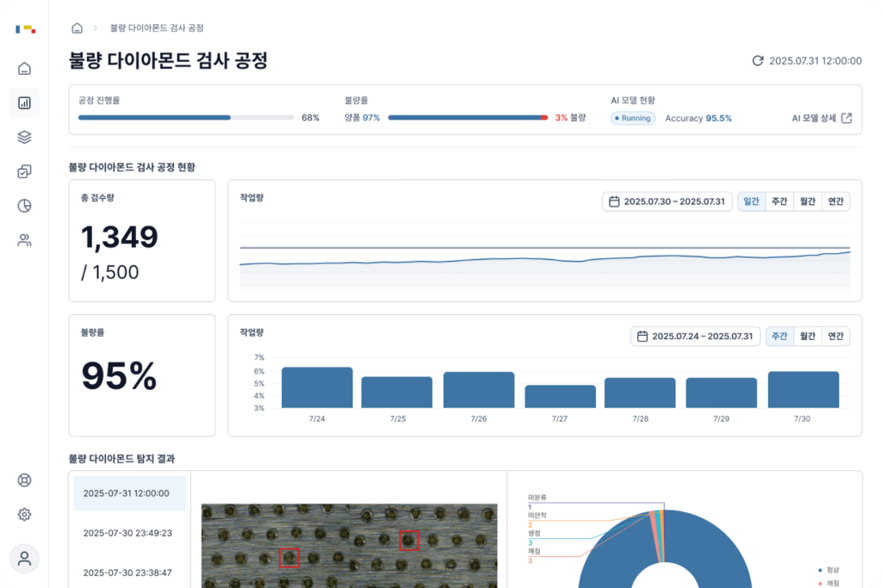The image size is (882, 588).
Task: Click the Running status badge
Action: coord(633,118)
